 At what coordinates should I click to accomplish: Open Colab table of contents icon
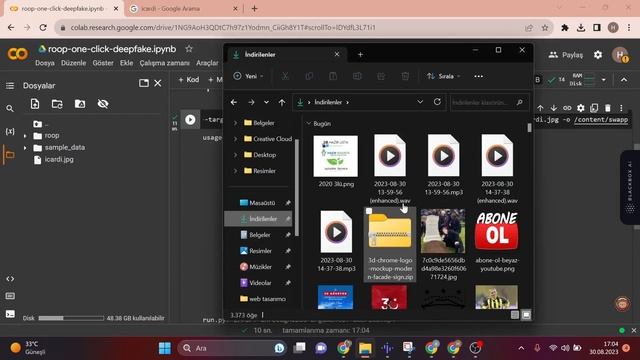coord(10,85)
